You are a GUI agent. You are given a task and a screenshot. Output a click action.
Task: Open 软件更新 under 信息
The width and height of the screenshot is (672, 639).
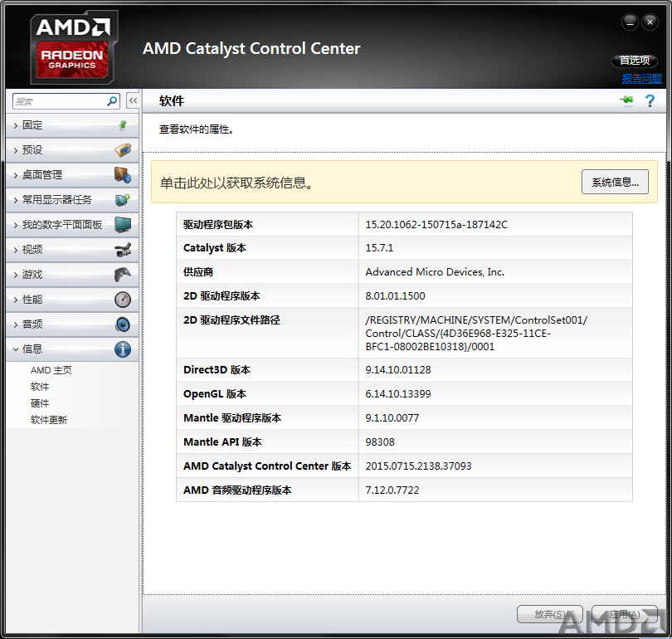pyautogui.click(x=49, y=420)
